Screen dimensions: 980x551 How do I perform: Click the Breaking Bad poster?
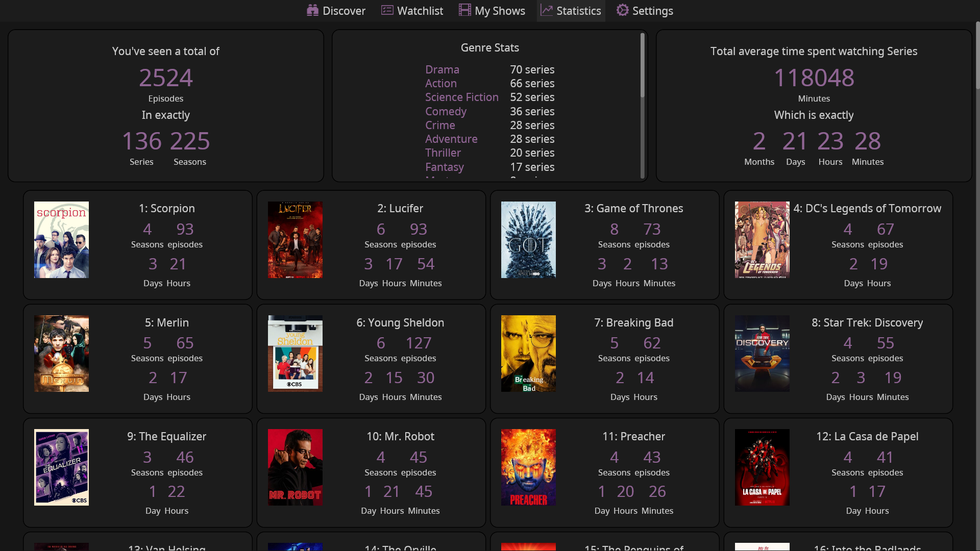tap(528, 353)
